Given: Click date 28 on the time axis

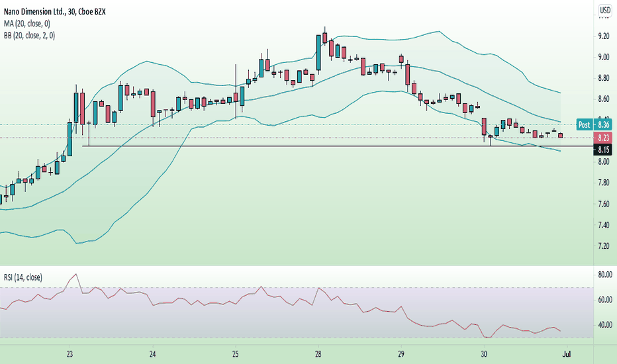Looking at the screenshot, I should coord(318,354).
